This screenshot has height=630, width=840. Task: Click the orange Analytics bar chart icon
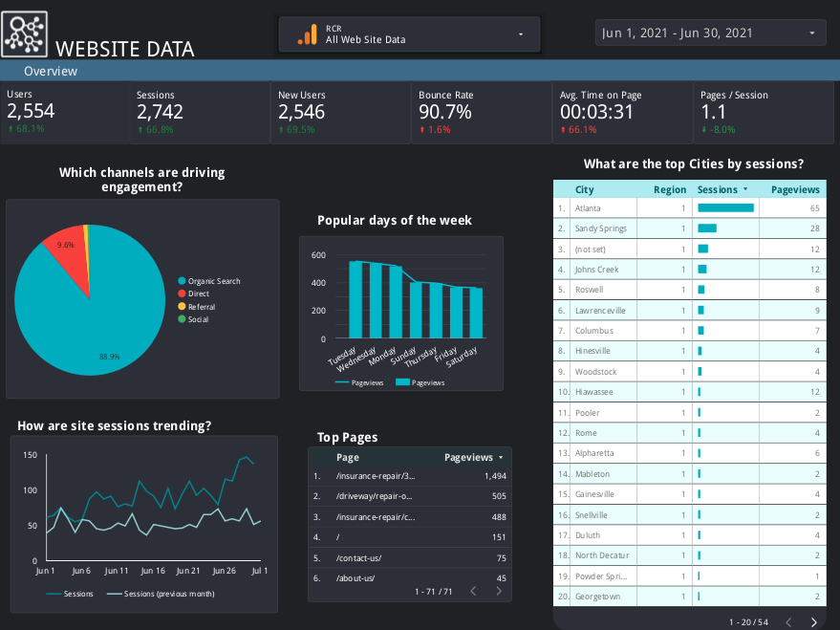click(x=308, y=34)
